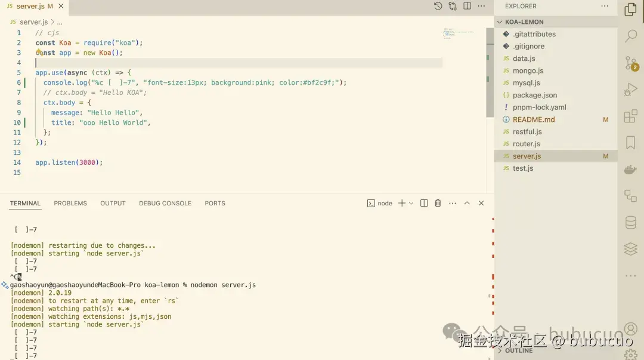Close the terminal panel
Viewport: 644px width, 360px height.
[x=481, y=203]
